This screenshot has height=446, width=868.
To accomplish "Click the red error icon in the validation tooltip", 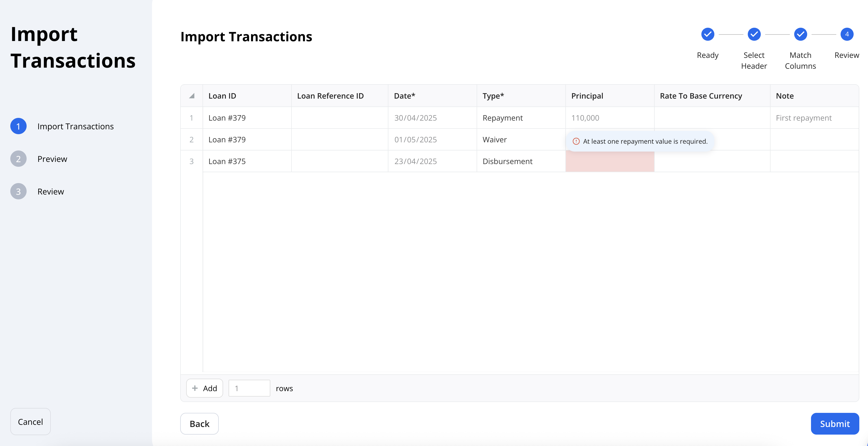I will tap(576, 141).
